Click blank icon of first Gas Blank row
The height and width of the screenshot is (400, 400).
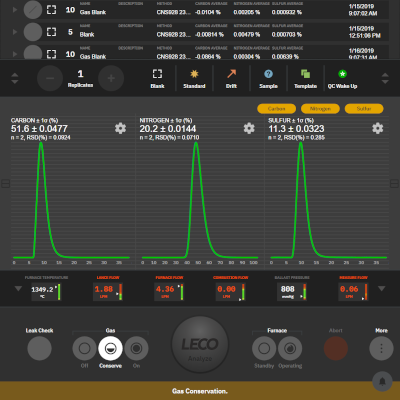click(x=51, y=10)
